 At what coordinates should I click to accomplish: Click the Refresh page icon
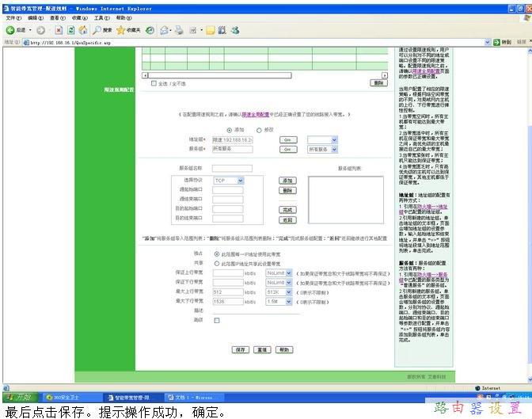click(71, 30)
